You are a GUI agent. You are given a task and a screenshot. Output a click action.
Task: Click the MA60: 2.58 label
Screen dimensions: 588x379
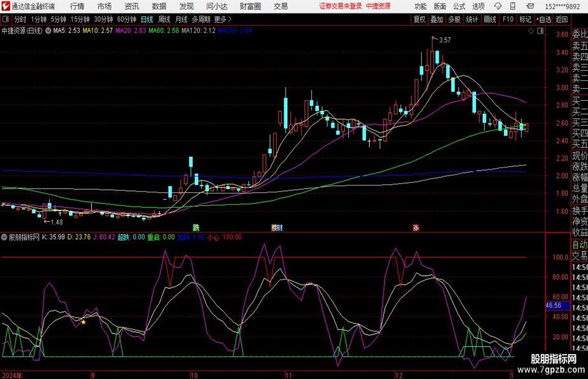point(164,30)
